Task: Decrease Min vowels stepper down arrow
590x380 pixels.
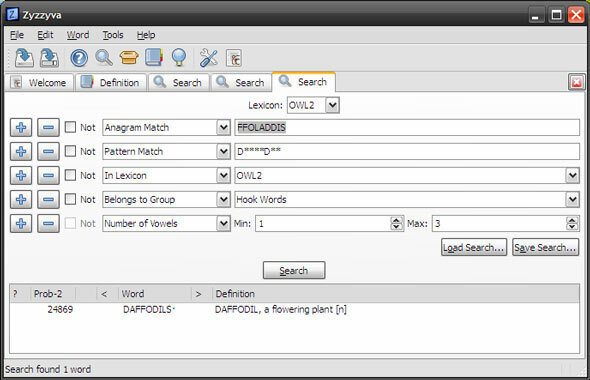Action: pyautogui.click(x=396, y=227)
